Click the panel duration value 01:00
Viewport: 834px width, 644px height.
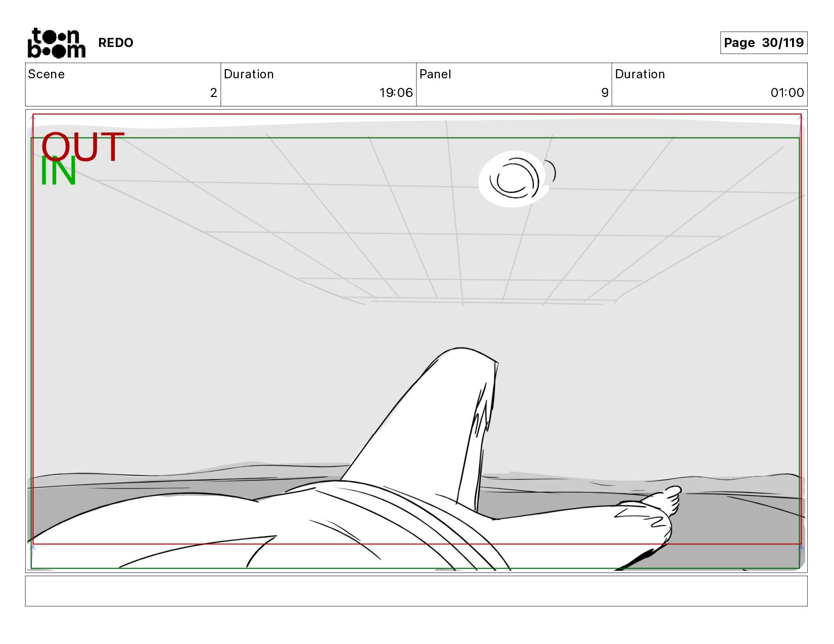[787, 93]
